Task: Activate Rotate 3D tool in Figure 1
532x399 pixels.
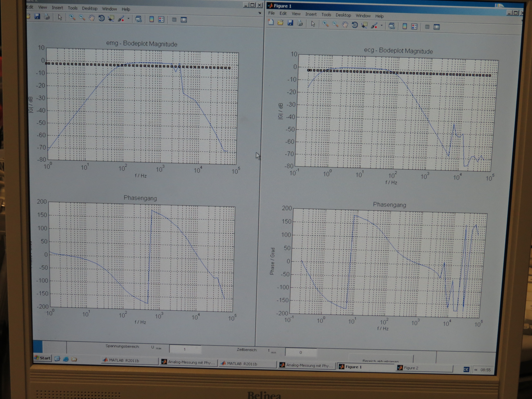Action: pyautogui.click(x=355, y=25)
